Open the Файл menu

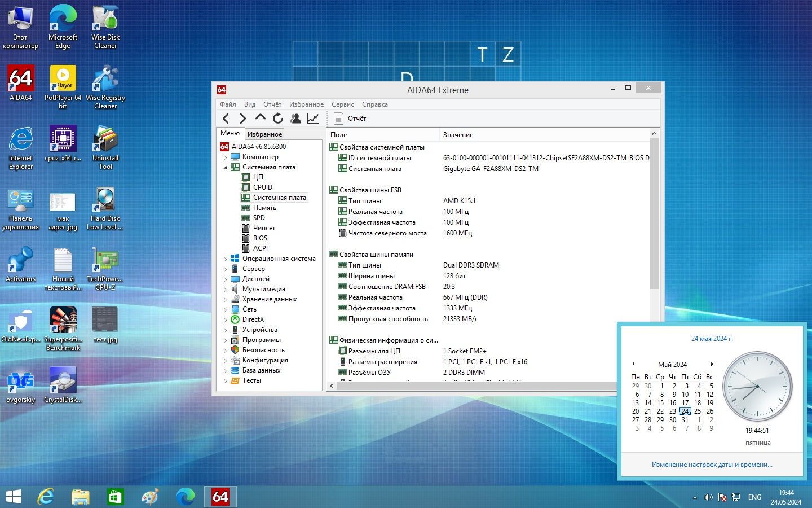point(228,104)
